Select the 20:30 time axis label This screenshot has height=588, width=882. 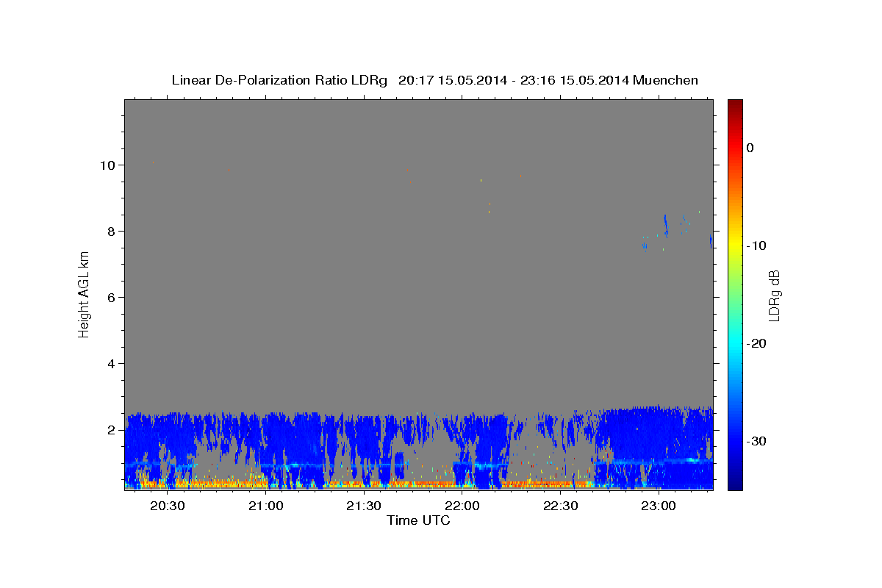click(x=167, y=506)
